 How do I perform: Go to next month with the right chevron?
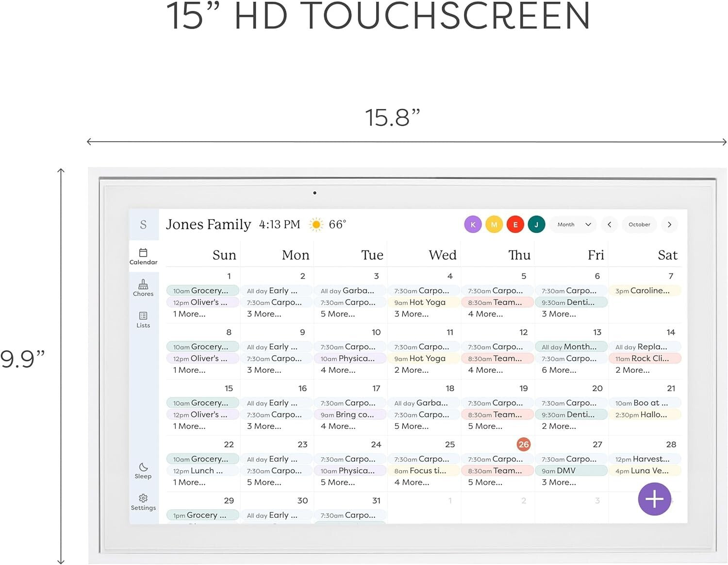coord(669,224)
